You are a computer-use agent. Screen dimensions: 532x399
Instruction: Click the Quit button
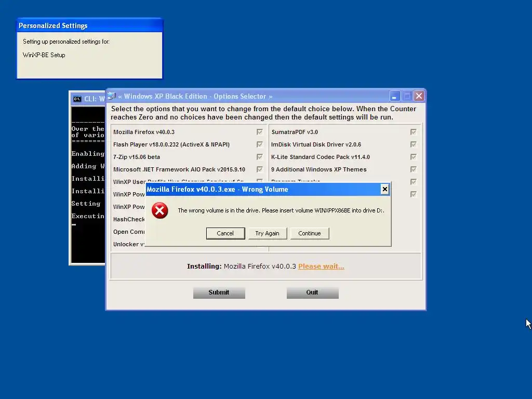pos(312,292)
